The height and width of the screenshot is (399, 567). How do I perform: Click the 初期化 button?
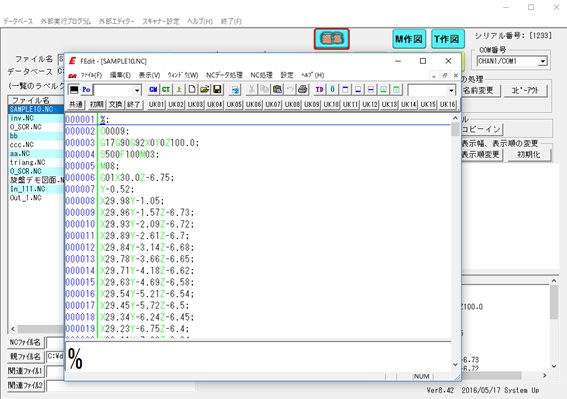(529, 154)
